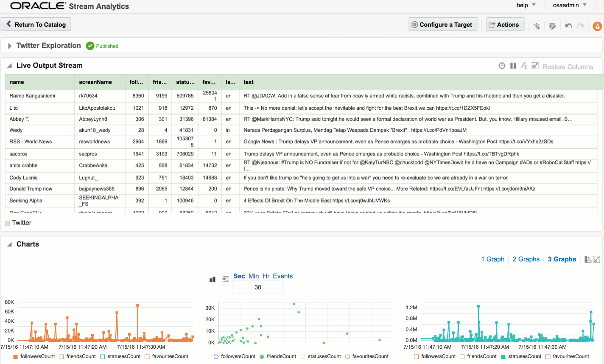604x364 pixels.
Task: Click the maximize icon beside 3 Graphs
Action: pos(596,259)
